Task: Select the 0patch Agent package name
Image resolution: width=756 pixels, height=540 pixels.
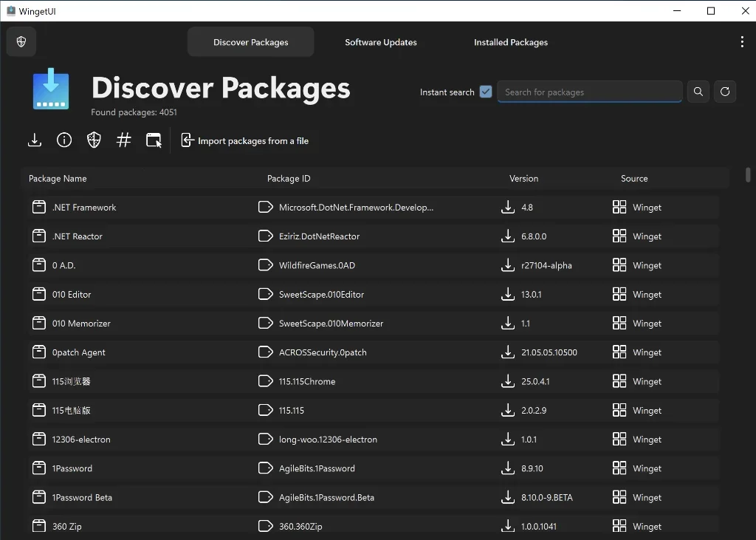Action: [x=78, y=352]
